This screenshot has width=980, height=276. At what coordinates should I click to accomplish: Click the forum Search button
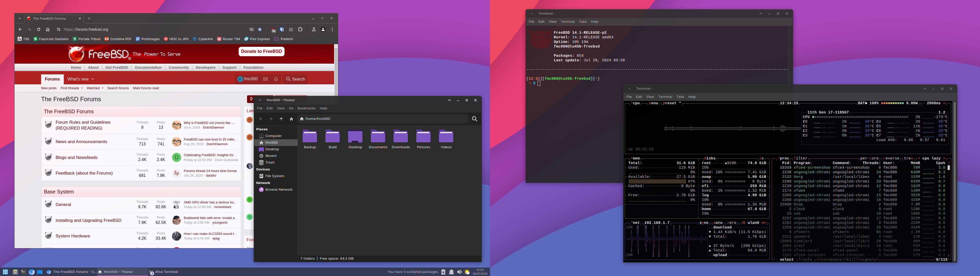tap(296, 79)
